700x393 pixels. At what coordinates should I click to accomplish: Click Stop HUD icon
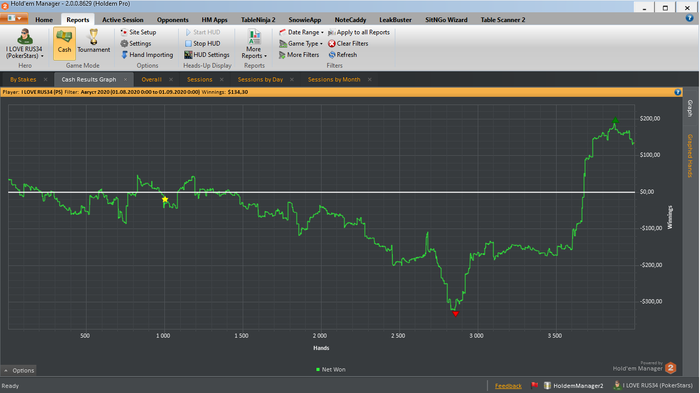[x=188, y=43]
